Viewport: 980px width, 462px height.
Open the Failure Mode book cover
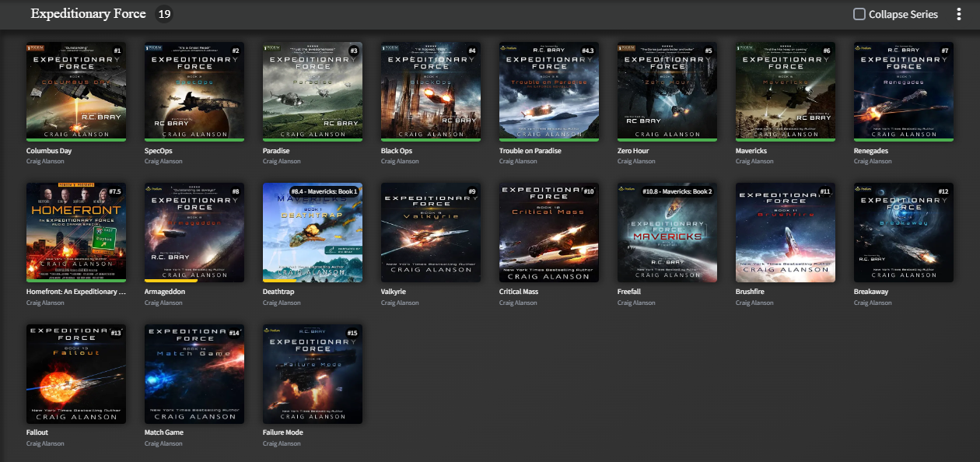tap(313, 374)
